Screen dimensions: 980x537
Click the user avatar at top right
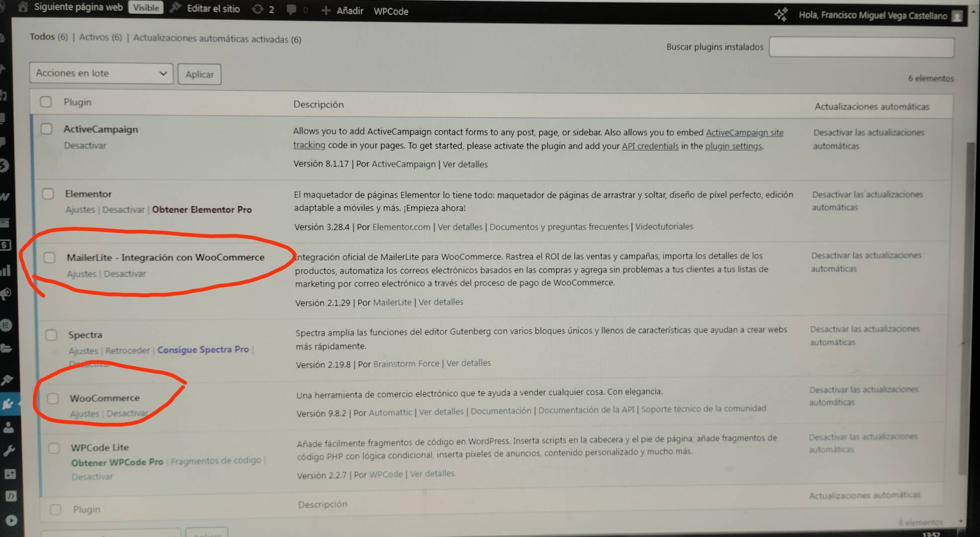point(957,16)
